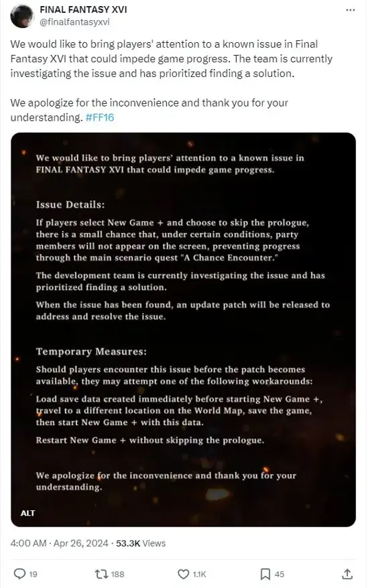The width and height of the screenshot is (368, 588).
Task: Click the 4:00 AM Apr 26, 2024 timestamp
Action: pos(60,543)
